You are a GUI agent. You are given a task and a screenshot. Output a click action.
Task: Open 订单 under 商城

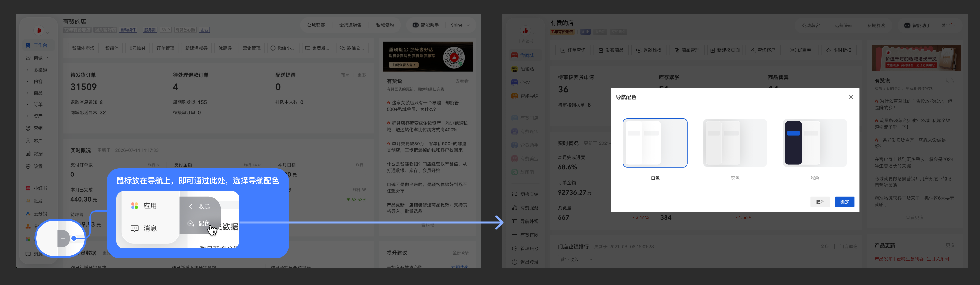[x=38, y=104]
